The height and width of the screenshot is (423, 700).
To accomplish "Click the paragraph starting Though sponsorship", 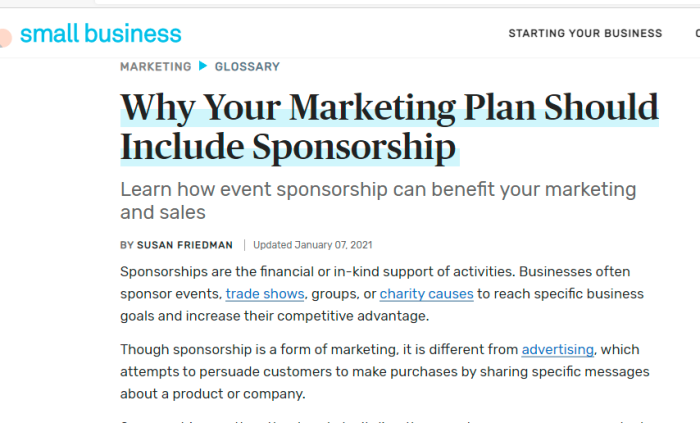I will [x=385, y=372].
